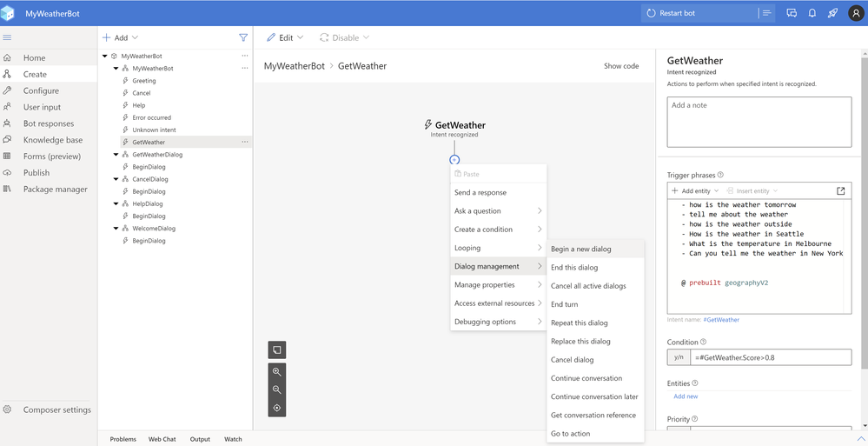The height and width of the screenshot is (446, 868).
Task: Click the Condition expression field
Action: [x=771, y=357]
